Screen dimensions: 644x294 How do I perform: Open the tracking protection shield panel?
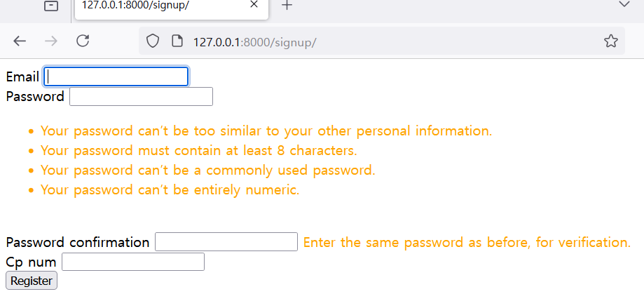[x=153, y=41]
